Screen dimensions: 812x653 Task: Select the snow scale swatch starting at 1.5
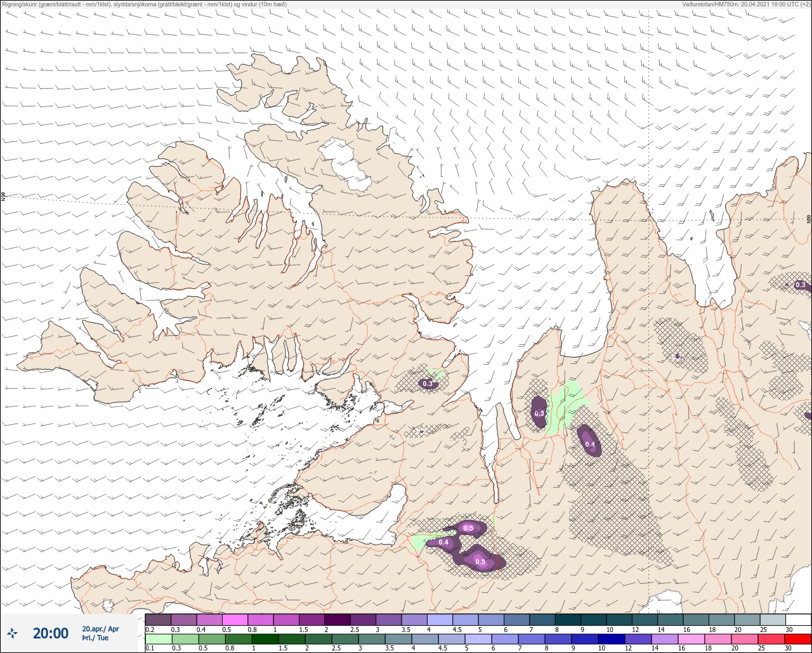coord(312,619)
